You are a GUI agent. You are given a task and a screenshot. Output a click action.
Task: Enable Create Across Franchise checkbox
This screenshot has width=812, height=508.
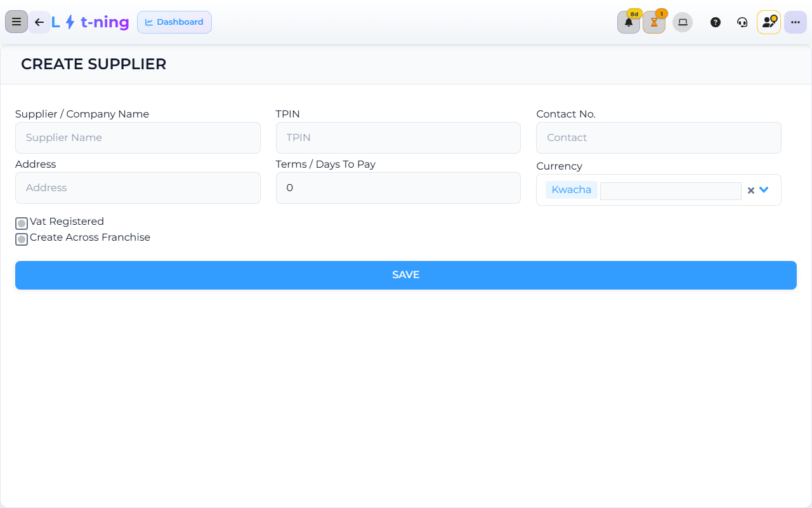22,239
